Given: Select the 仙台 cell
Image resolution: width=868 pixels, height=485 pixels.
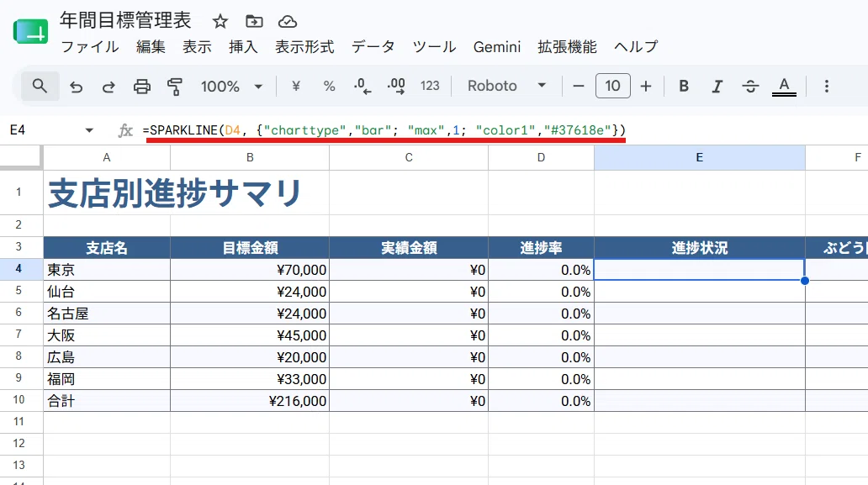Looking at the screenshot, I should pyautogui.click(x=107, y=292).
